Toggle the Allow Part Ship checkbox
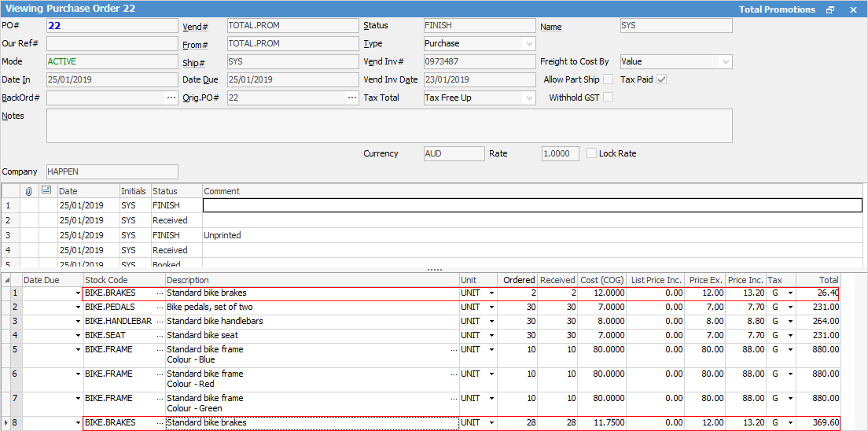 click(608, 79)
